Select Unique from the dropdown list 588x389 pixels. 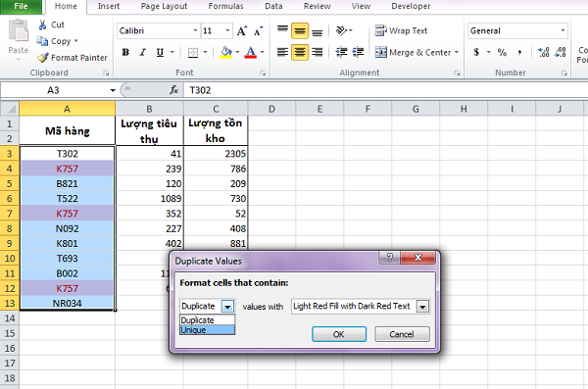tap(208, 330)
